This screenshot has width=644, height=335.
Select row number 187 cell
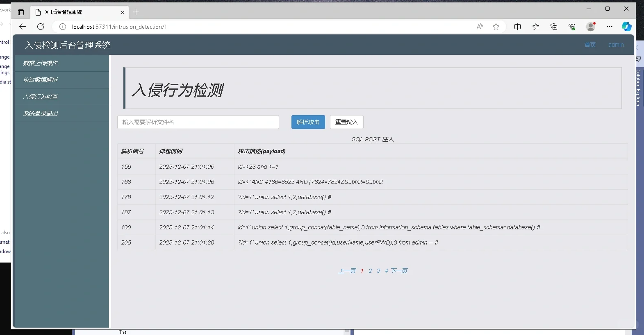pos(136,212)
